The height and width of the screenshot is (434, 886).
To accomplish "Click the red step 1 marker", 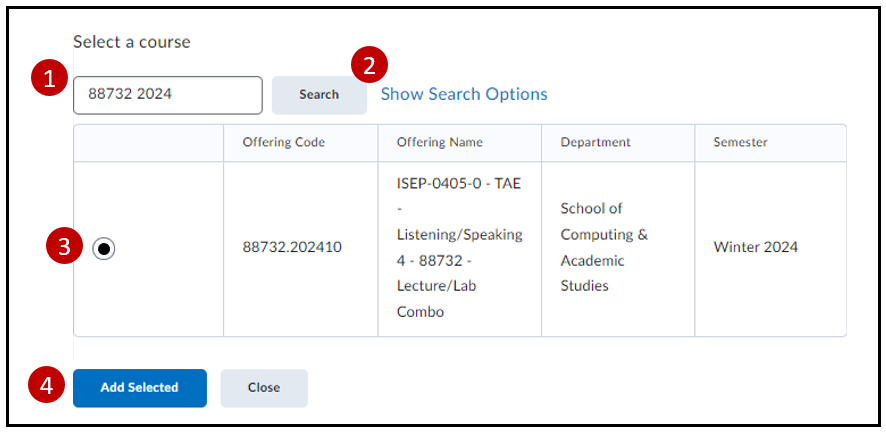I will [48, 78].
